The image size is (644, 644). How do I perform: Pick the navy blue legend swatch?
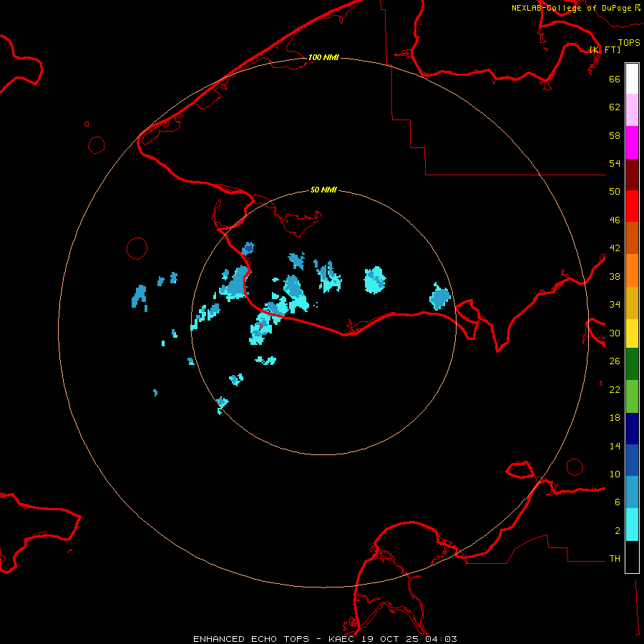(x=632, y=429)
